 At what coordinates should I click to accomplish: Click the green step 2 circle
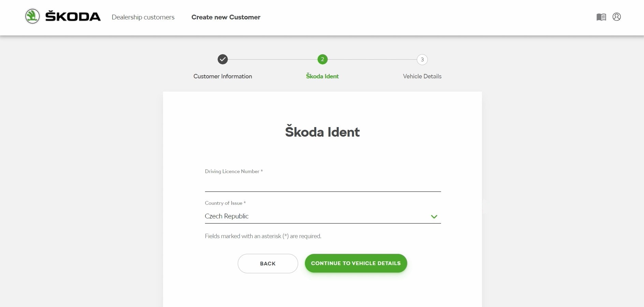point(322,59)
